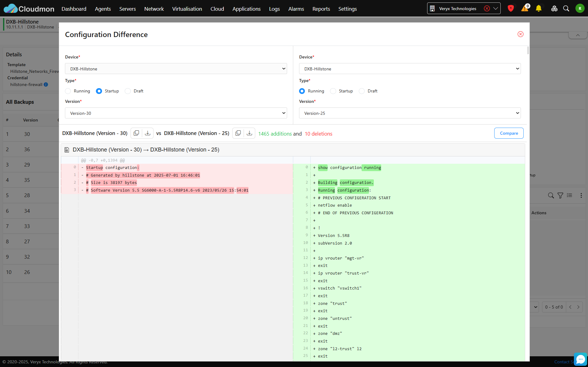Click the search icon in the backups panel
This screenshot has width=588, height=367.
pyautogui.click(x=551, y=195)
